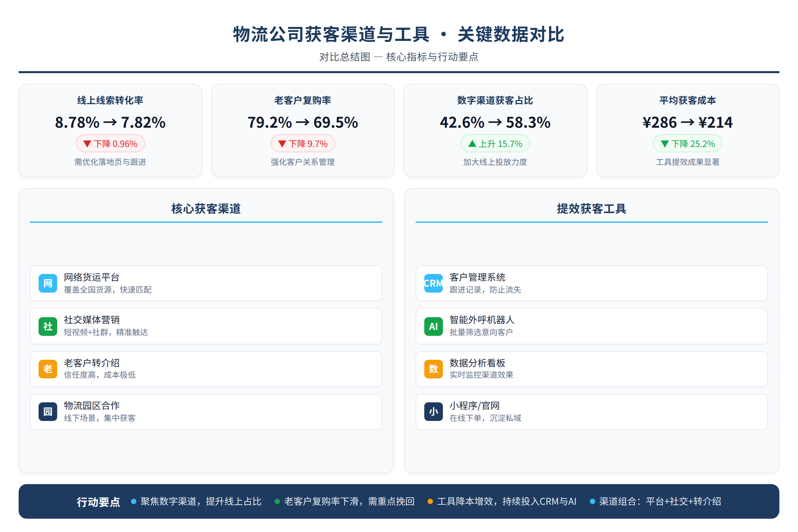The height and width of the screenshot is (532, 798).
Task: Select the 小程序/官网 title text
Action: click(x=475, y=405)
